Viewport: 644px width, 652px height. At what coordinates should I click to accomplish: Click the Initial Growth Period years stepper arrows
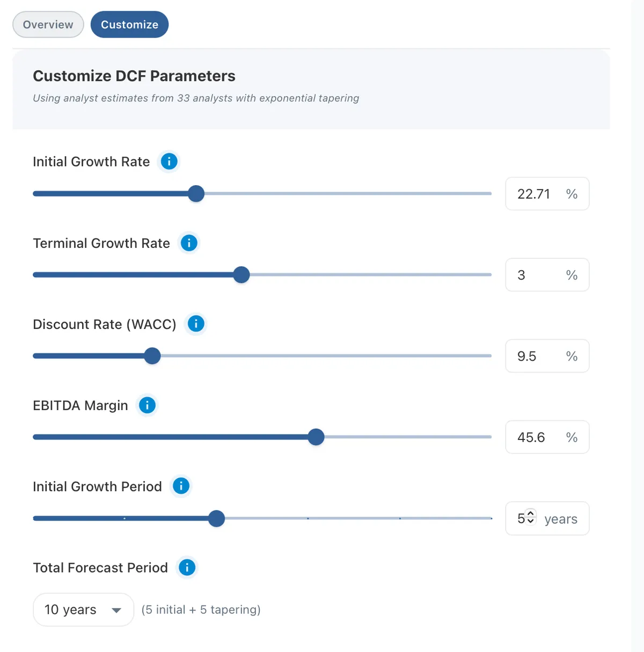coord(531,516)
